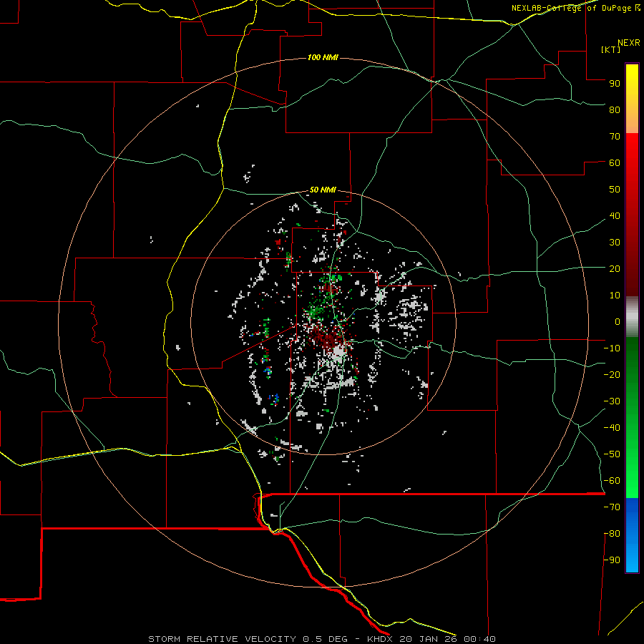Click the 30 value on the velocity scale
The image size is (644, 644).
(615, 243)
